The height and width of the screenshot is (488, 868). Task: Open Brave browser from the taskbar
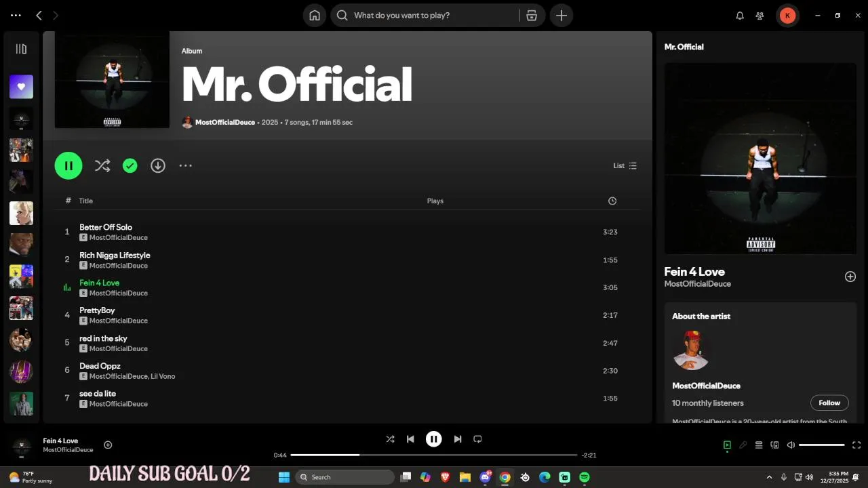click(x=445, y=477)
